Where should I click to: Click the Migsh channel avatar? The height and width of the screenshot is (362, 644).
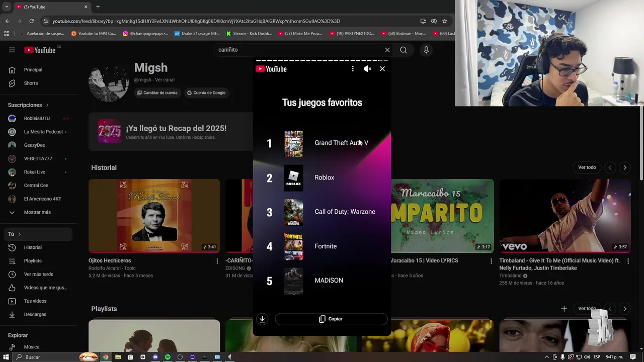click(108, 82)
